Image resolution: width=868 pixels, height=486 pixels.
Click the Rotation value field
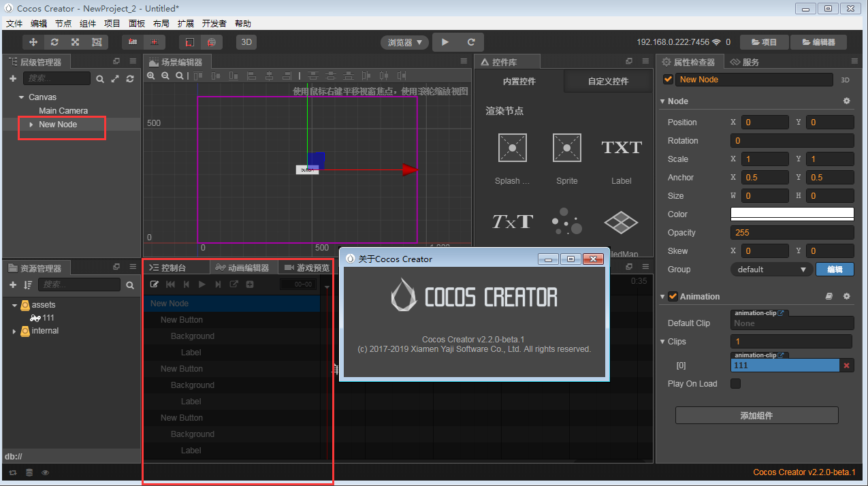point(792,141)
